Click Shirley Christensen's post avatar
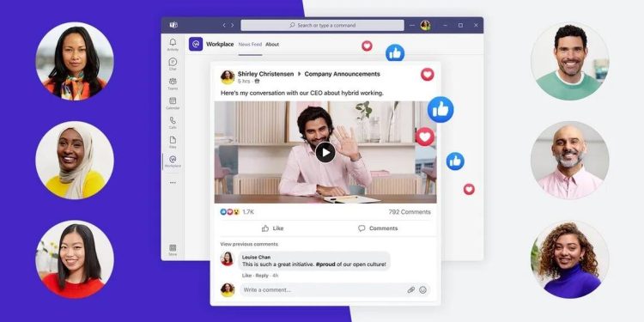The width and height of the screenshot is (644, 322). point(228,77)
